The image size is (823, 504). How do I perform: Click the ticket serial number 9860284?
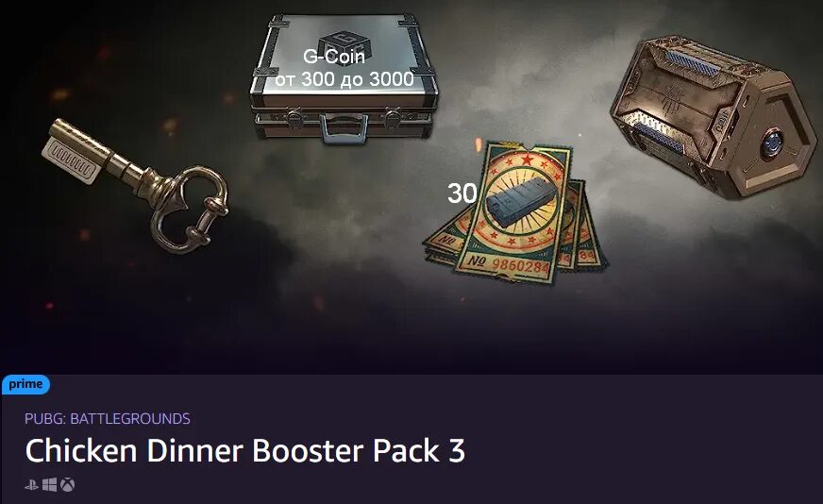point(521,265)
